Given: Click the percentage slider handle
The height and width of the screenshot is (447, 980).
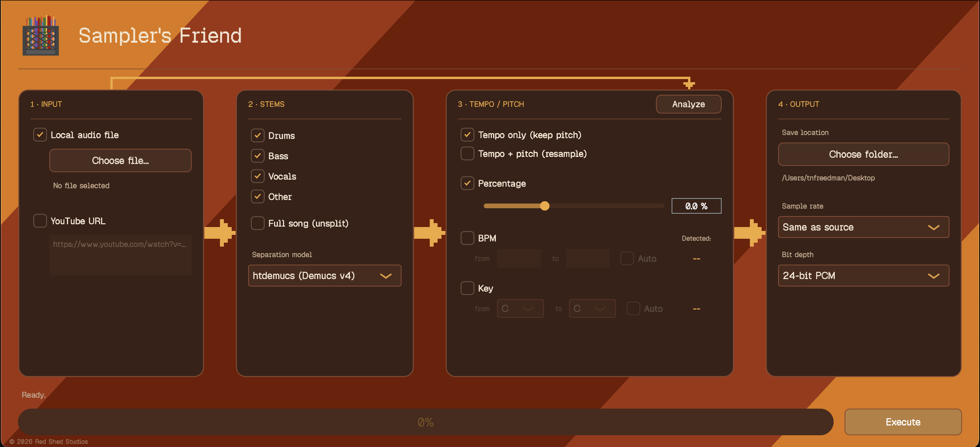Looking at the screenshot, I should 544,206.
